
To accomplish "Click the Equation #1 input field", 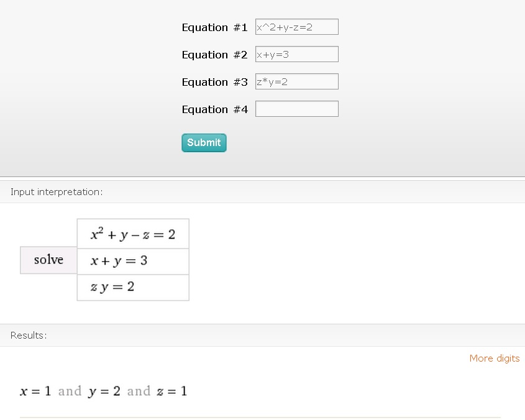I will point(296,27).
